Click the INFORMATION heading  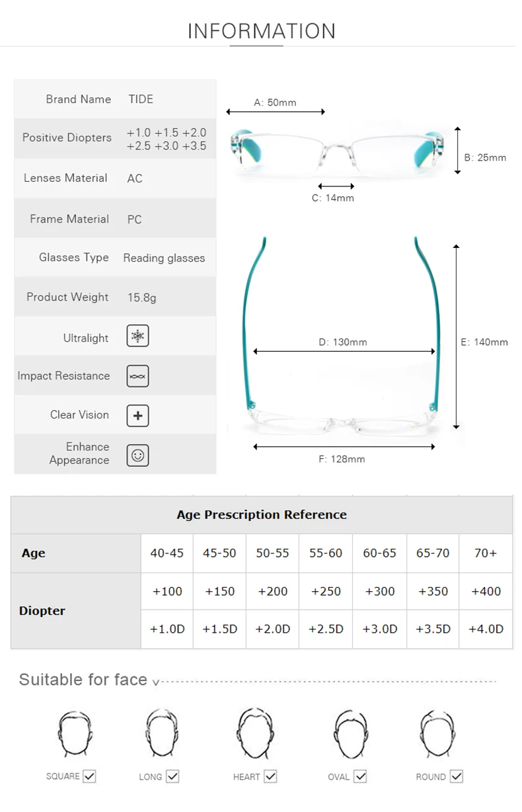click(x=262, y=31)
